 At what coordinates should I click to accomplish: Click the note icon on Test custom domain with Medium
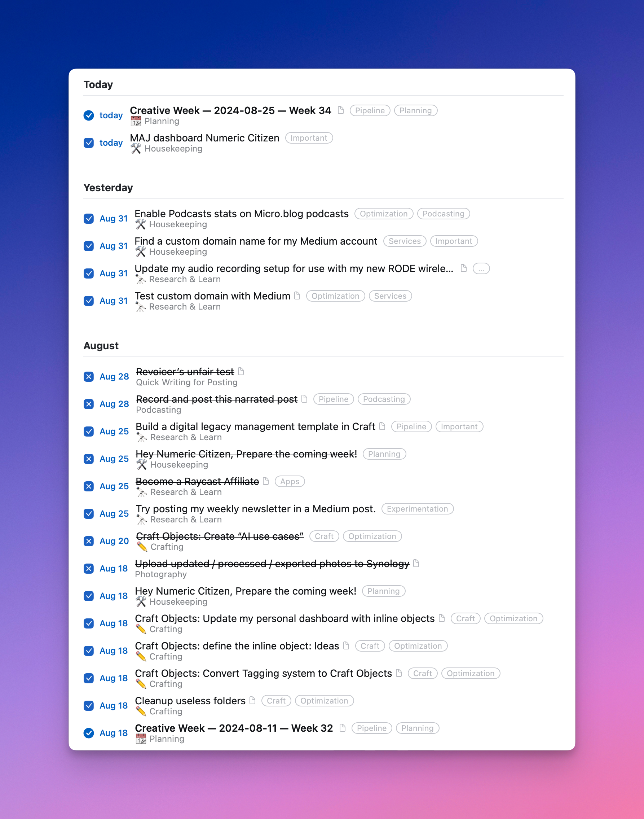point(297,296)
